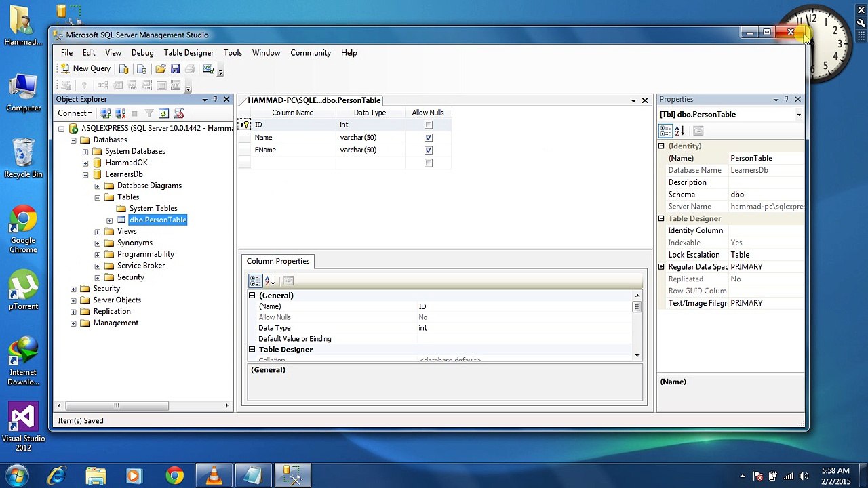This screenshot has width=868, height=488.
Task: Click the Activity Monitor icon in the toolbar
Action: click(x=208, y=68)
